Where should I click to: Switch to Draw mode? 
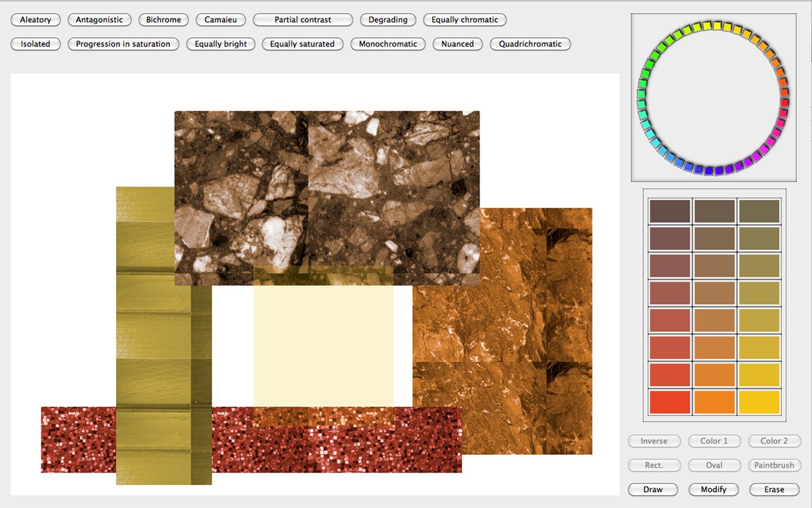click(x=653, y=490)
